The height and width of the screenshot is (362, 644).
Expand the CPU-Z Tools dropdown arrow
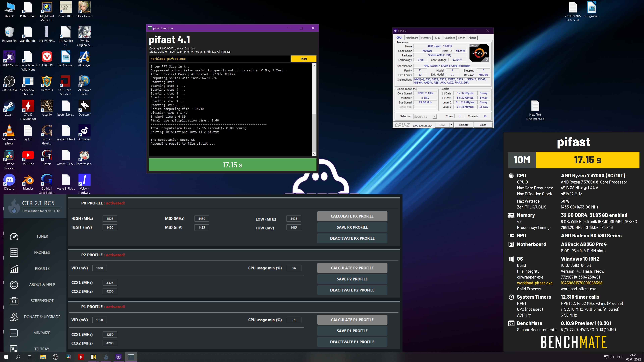451,125
